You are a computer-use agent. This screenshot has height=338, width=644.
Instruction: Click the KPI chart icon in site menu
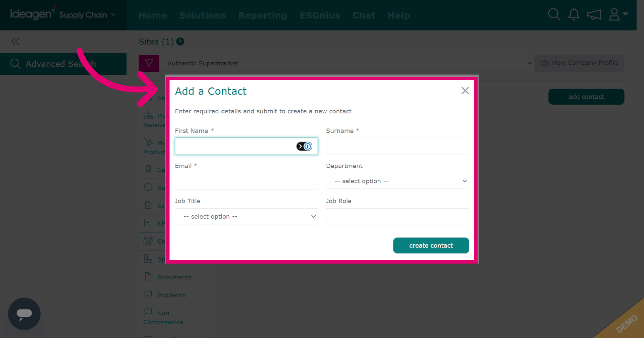tap(148, 223)
